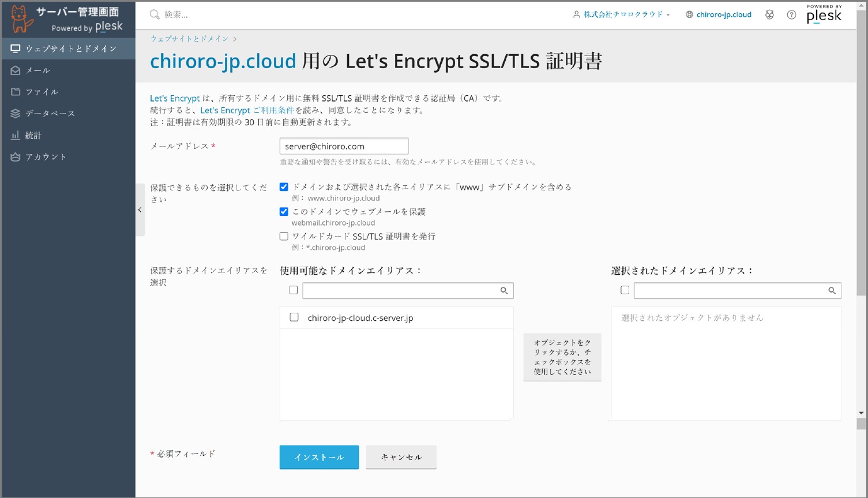This screenshot has height=498, width=868.
Task: Click the 例:*.chiroro-jp.cloud example text
Action: 328,248
